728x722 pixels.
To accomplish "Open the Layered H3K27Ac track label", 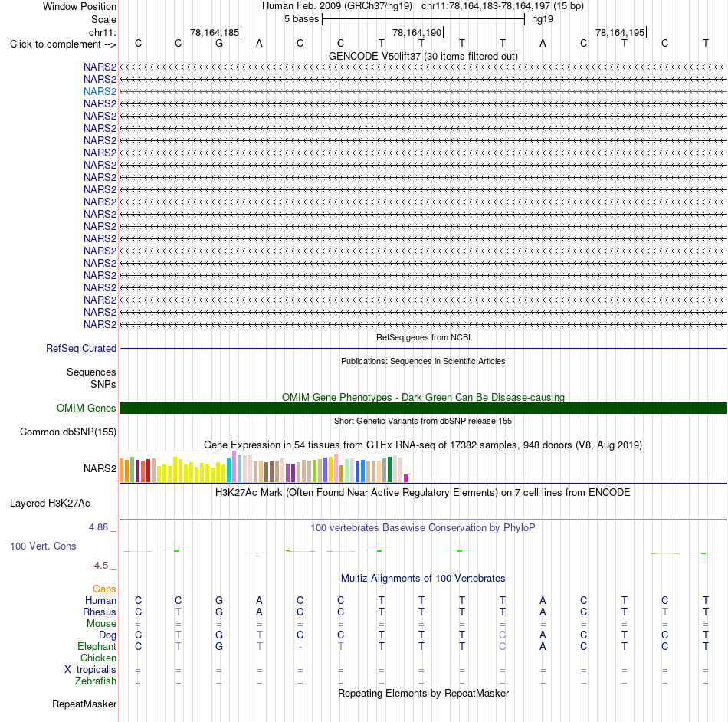I will 50,504.
